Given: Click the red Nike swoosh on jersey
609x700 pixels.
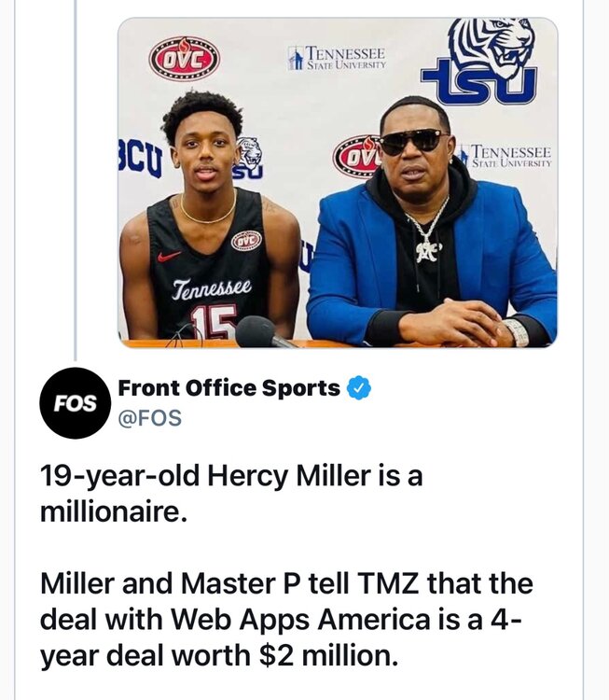Looking at the screenshot, I should click(x=169, y=257).
